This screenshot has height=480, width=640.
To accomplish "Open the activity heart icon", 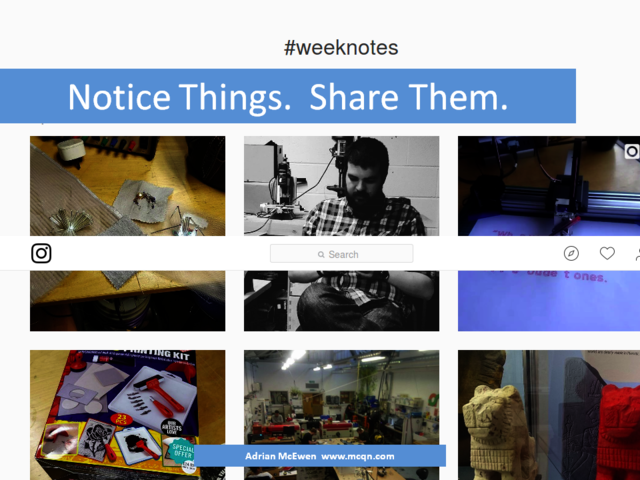I will (x=607, y=253).
